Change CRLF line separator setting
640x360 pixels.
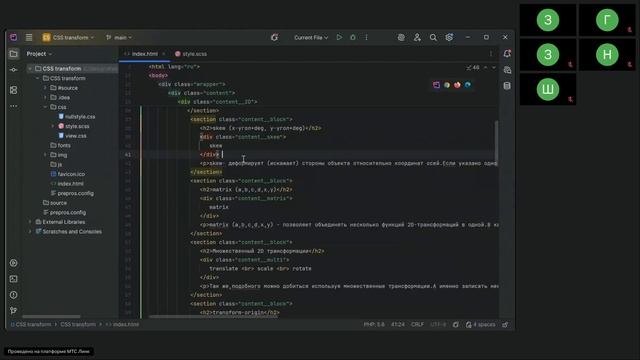[x=417, y=324]
